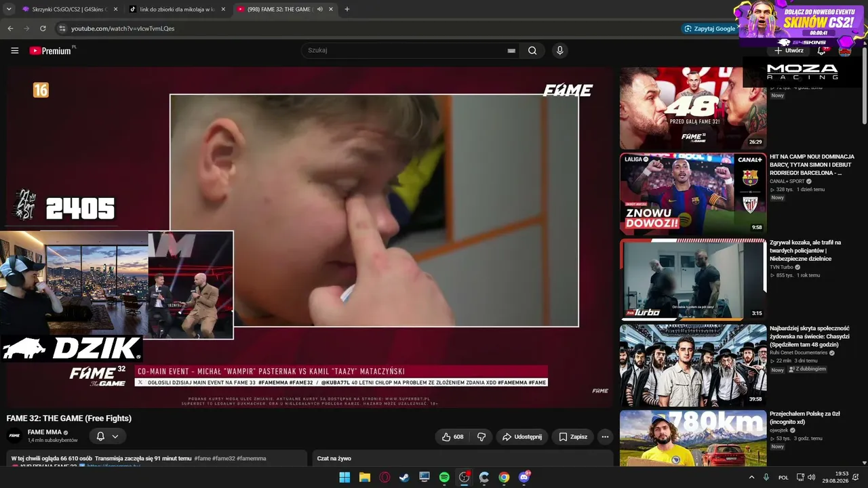
Task: Click the video title FAME 32: THE GAME
Action: [69, 418]
